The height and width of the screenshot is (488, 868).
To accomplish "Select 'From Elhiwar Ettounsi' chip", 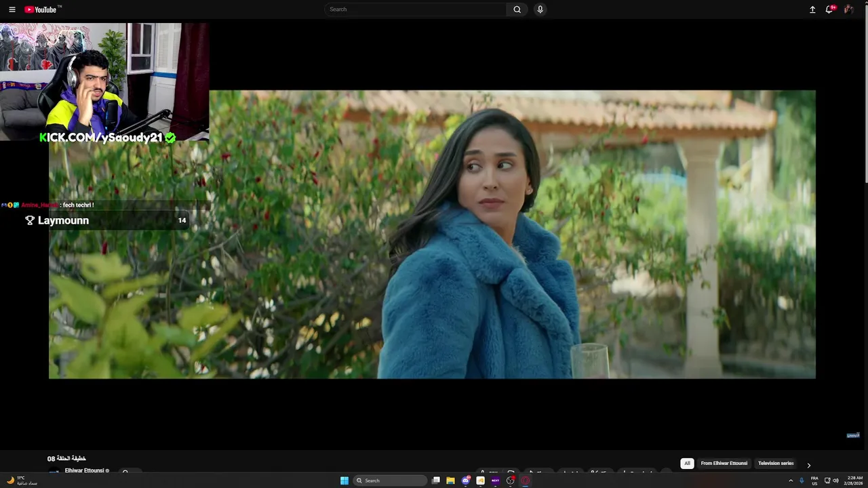I will (x=724, y=464).
